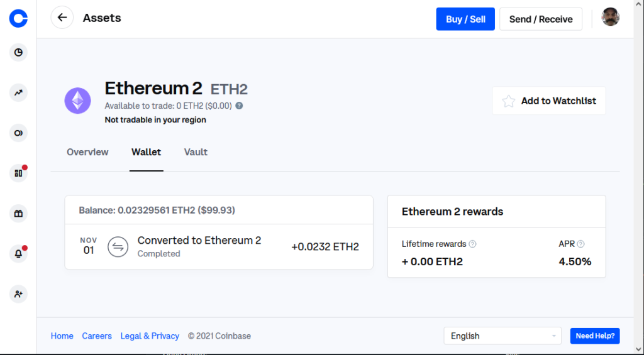This screenshot has height=355, width=644.
Task: Click the back arrow next to Assets
Action: click(62, 17)
